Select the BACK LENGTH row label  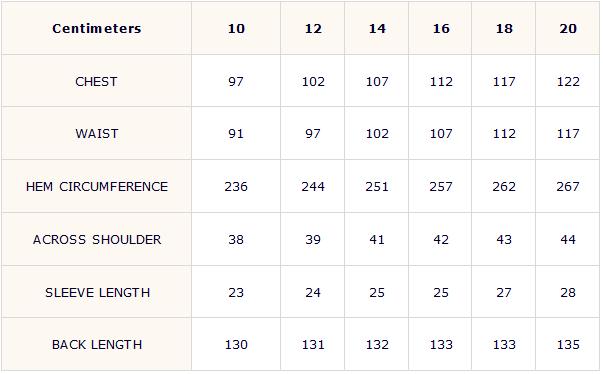pyautogui.click(x=97, y=344)
